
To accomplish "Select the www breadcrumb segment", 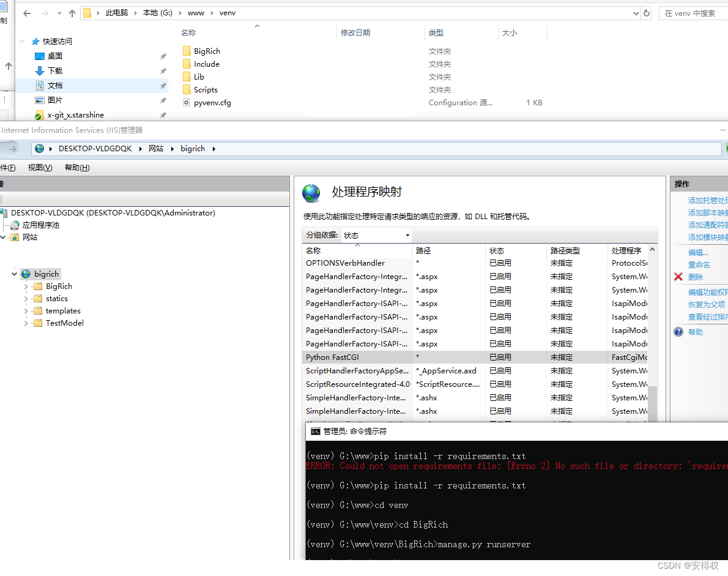I will click(196, 13).
